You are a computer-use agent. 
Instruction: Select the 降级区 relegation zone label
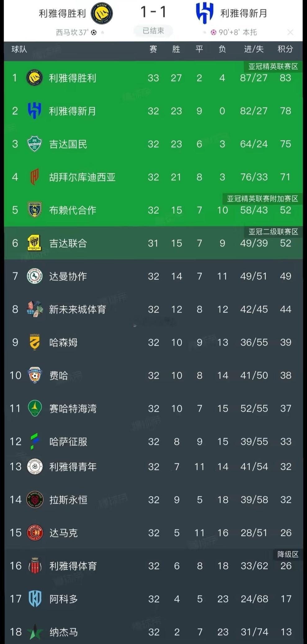pyautogui.click(x=288, y=554)
